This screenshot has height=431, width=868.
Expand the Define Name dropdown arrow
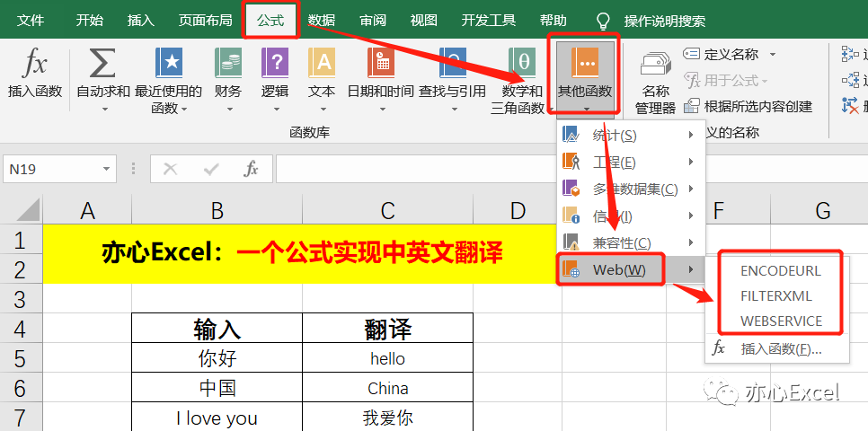(773, 55)
